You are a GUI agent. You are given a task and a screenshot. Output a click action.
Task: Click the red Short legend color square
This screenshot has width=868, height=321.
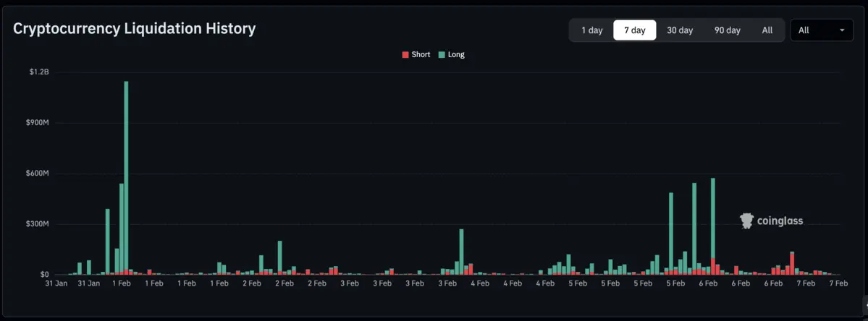(x=405, y=55)
